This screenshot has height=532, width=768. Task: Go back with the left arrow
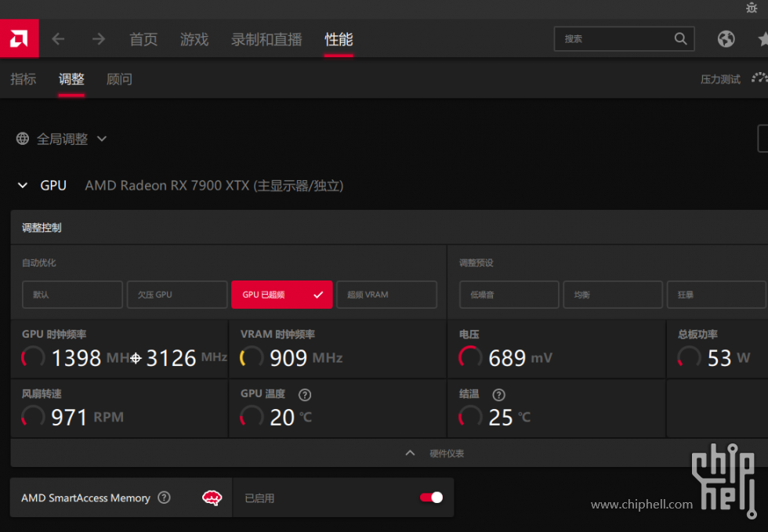click(x=58, y=38)
